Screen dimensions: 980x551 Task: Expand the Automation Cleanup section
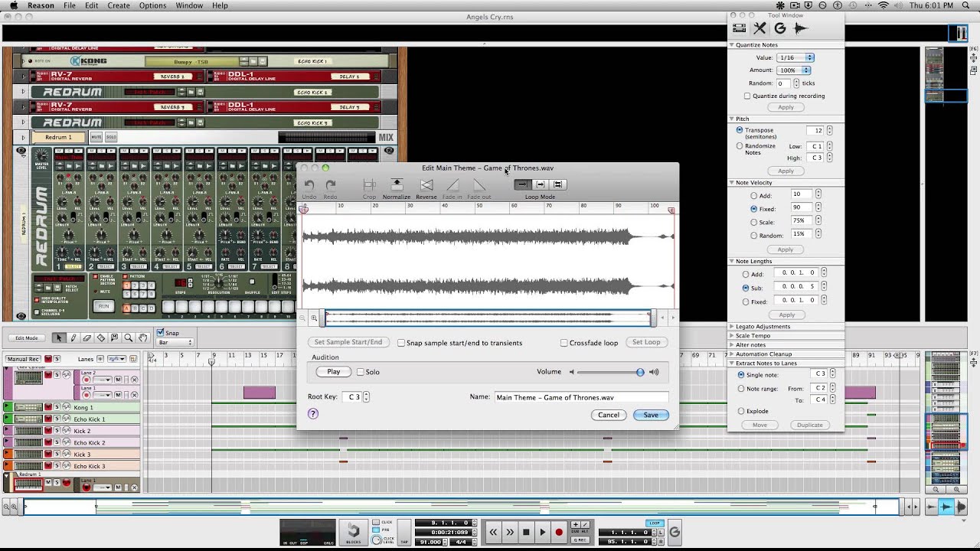point(733,354)
